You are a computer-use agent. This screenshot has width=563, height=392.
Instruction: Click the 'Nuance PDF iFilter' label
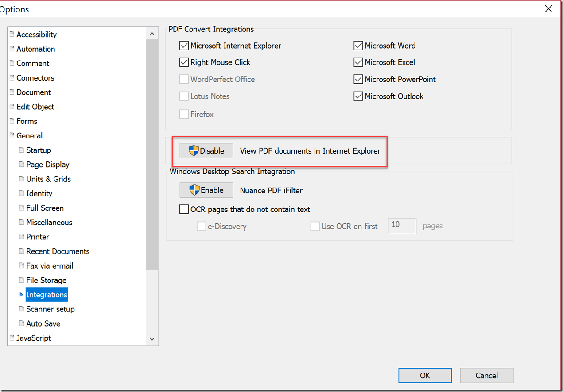(x=271, y=191)
